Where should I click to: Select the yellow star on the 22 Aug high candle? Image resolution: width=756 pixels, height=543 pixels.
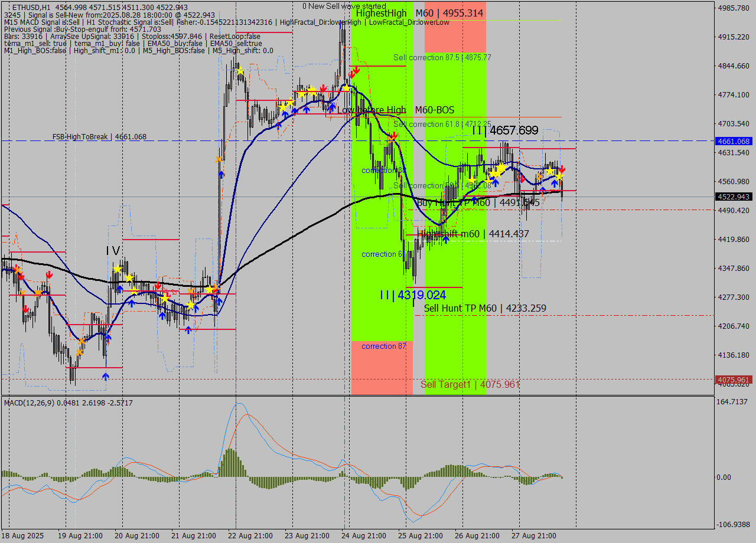pos(239,71)
